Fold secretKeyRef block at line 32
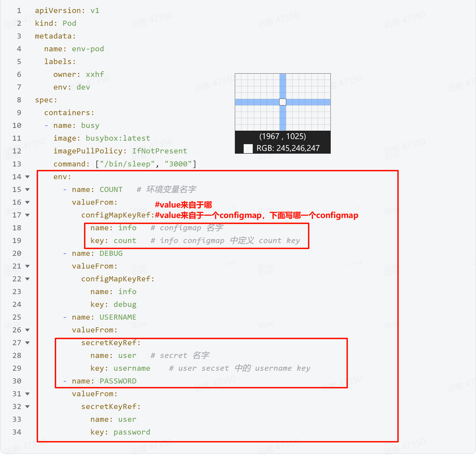The image size is (476, 471). (28, 407)
